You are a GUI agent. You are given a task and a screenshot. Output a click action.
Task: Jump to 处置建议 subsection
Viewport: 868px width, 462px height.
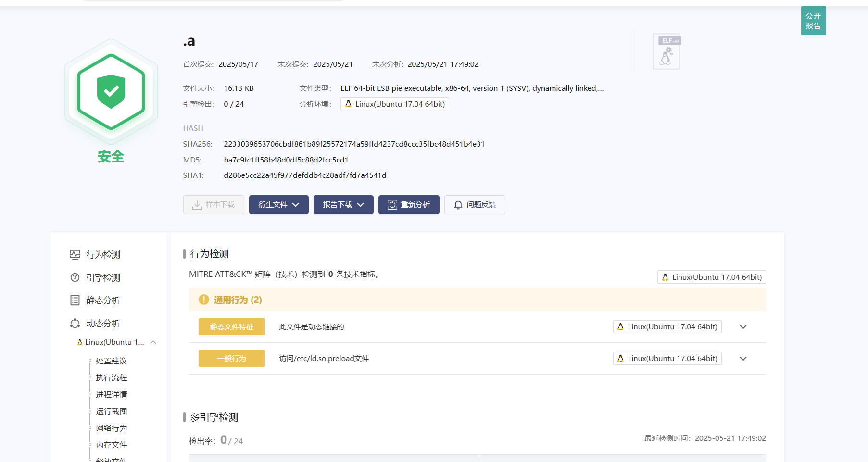click(111, 361)
